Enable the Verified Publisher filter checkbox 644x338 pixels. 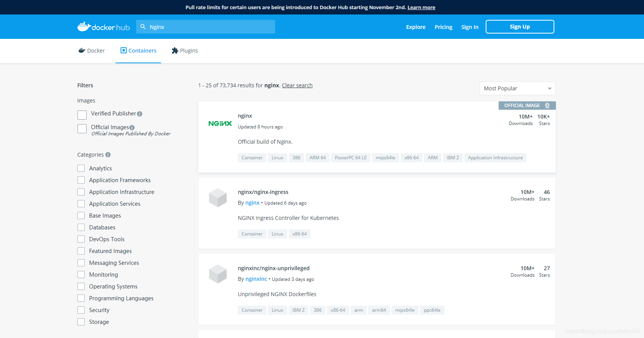click(82, 115)
